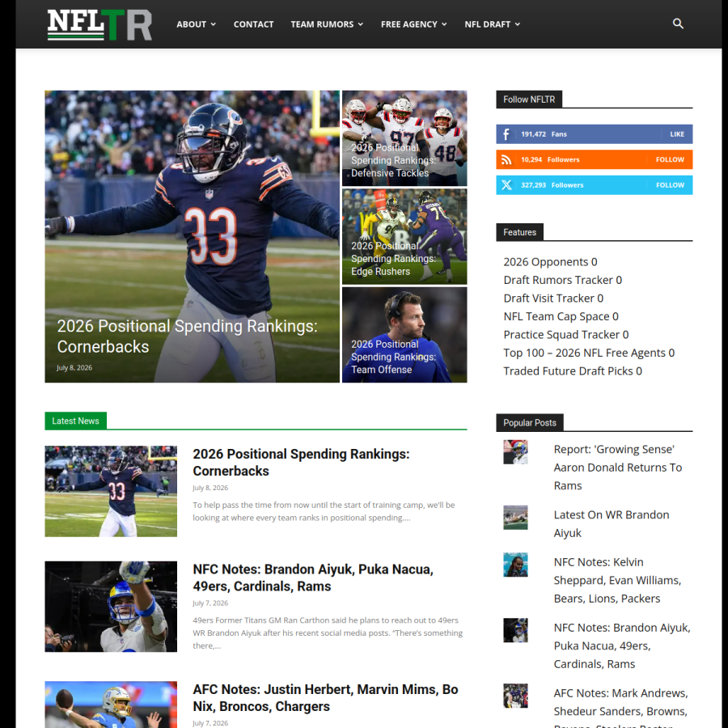Click FOLLOW on the RSS bar
Viewport: 728px width, 728px height.
670,159
